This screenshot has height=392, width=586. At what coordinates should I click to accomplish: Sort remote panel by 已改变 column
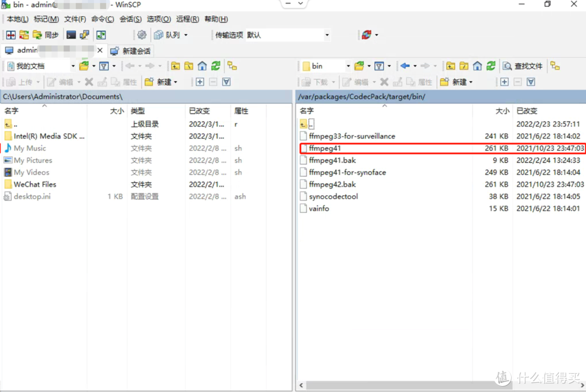(548, 111)
